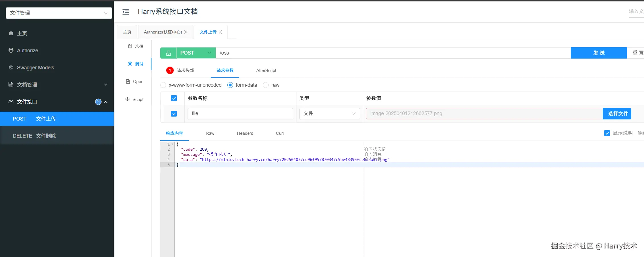The width and height of the screenshot is (644, 257).
Task: Select the 文件上传 tab
Action: click(208, 32)
